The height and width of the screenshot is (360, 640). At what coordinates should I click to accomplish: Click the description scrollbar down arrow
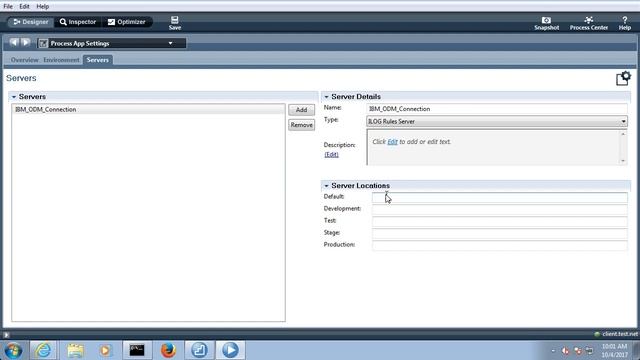tap(623, 161)
